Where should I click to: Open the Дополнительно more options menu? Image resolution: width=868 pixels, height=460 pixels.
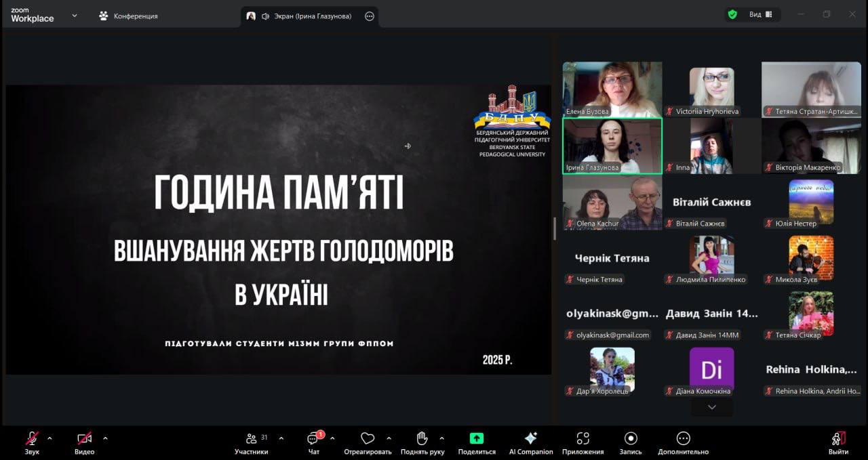pos(683,439)
